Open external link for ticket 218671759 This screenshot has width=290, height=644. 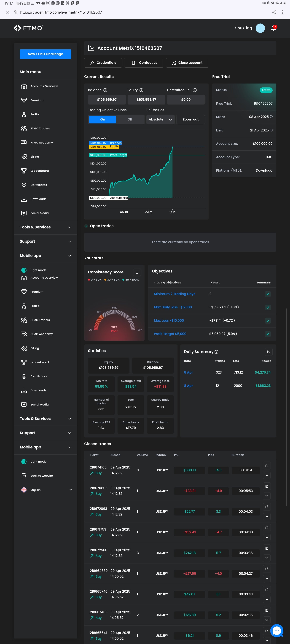(x=267, y=527)
